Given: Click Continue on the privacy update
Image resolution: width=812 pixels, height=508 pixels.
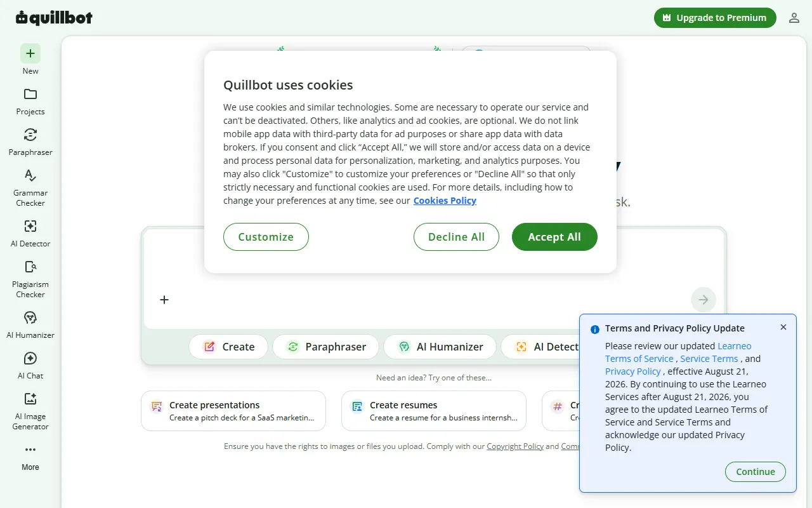Looking at the screenshot, I should [x=756, y=472].
